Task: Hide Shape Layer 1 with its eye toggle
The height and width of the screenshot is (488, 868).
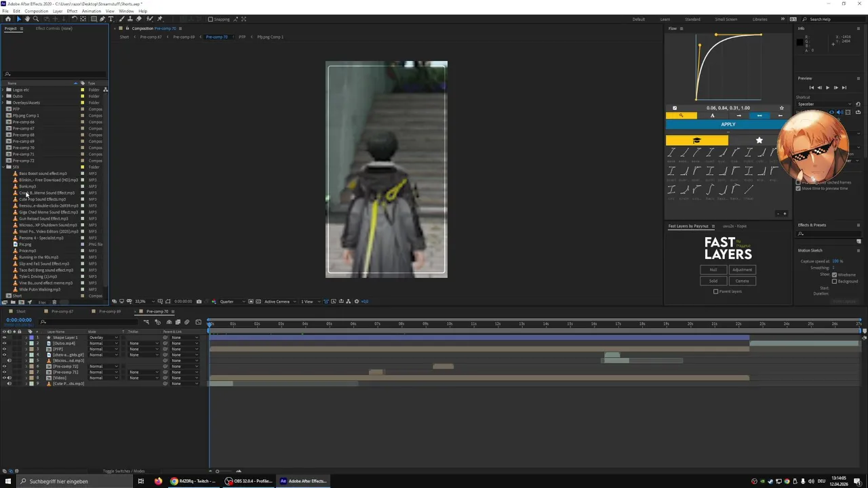Action: tap(4, 338)
